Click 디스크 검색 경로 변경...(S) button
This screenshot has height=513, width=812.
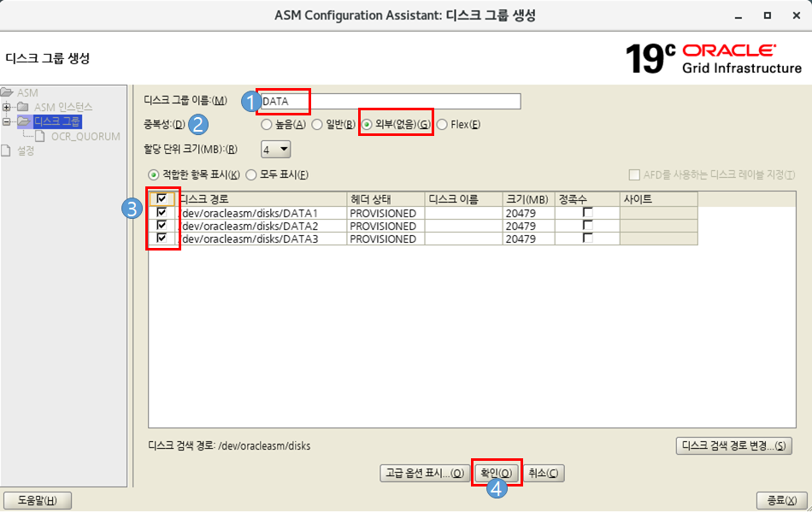(x=734, y=446)
